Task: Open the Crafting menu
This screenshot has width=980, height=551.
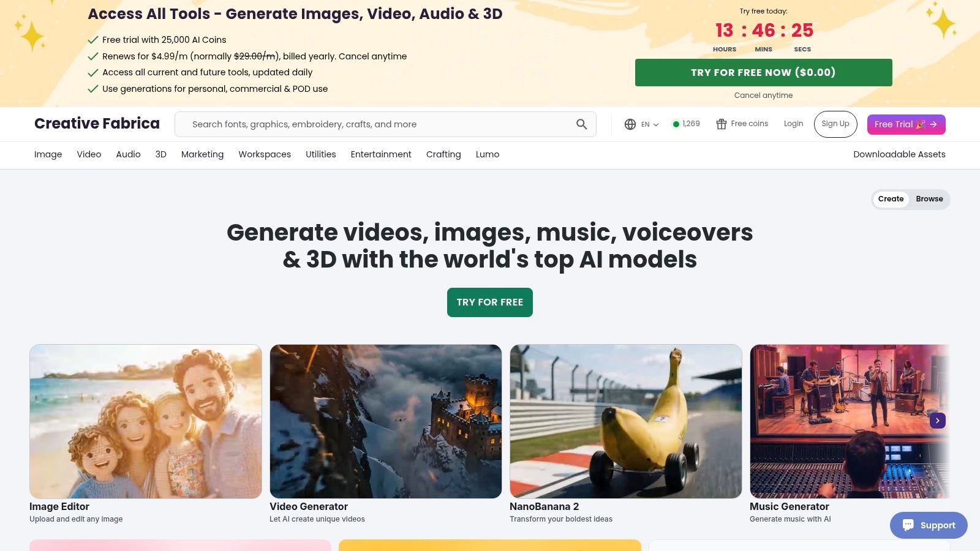Action: [x=443, y=154]
